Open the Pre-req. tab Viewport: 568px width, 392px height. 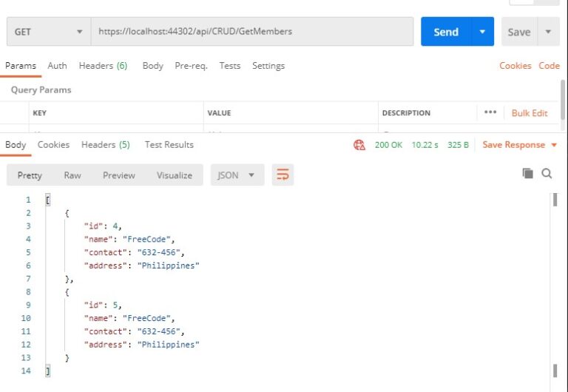192,66
